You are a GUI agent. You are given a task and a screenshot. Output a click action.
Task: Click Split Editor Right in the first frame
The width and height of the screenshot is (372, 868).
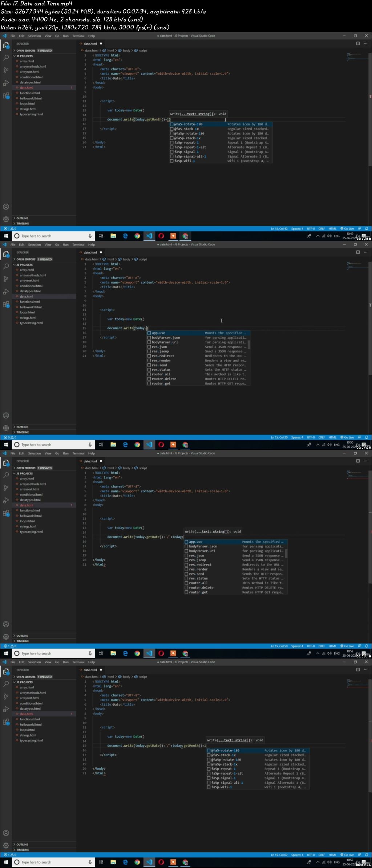(x=358, y=44)
